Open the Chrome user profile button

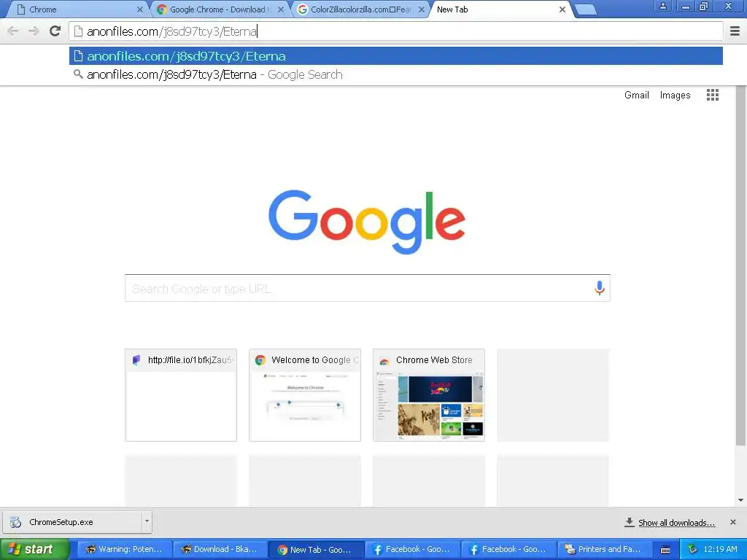coord(662,6)
